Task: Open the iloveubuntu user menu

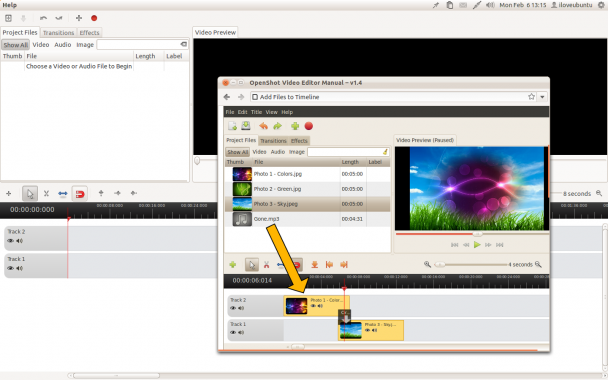Action: pyautogui.click(x=572, y=5)
